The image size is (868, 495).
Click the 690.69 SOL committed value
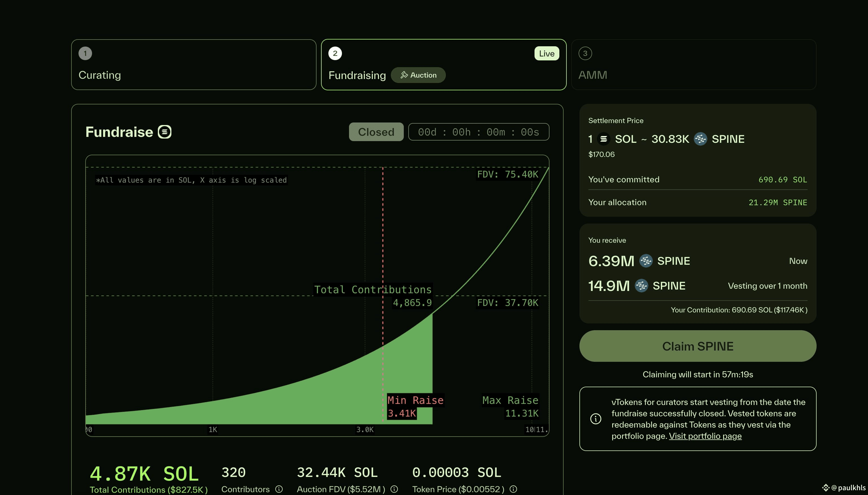[x=783, y=179]
